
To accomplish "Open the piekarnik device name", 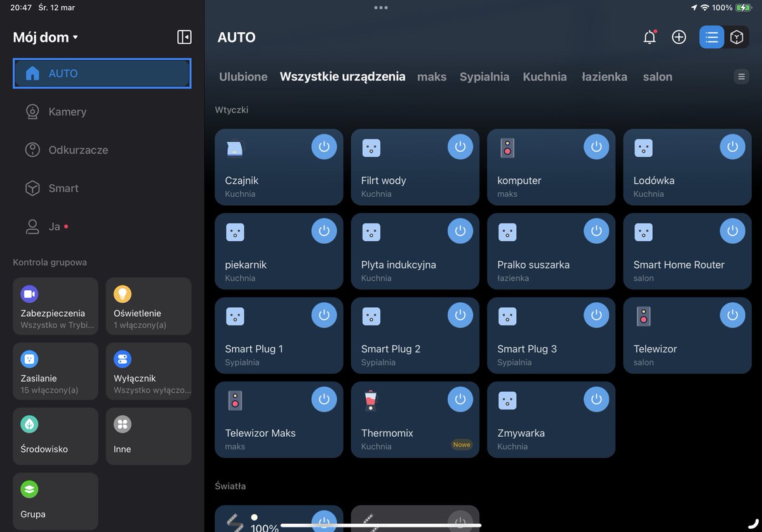I will [246, 265].
